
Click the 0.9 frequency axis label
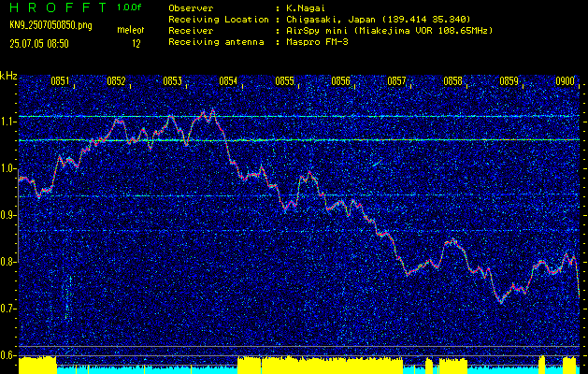point(8,215)
